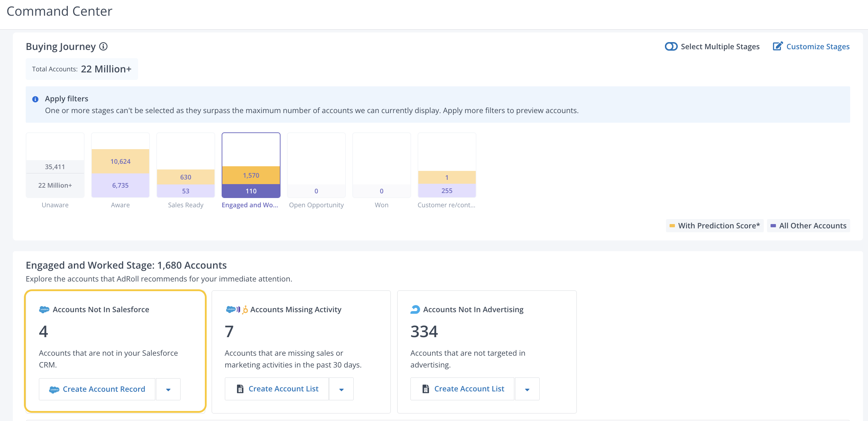Open Customize Stages link
This screenshot has height=421, width=868.
(x=818, y=47)
